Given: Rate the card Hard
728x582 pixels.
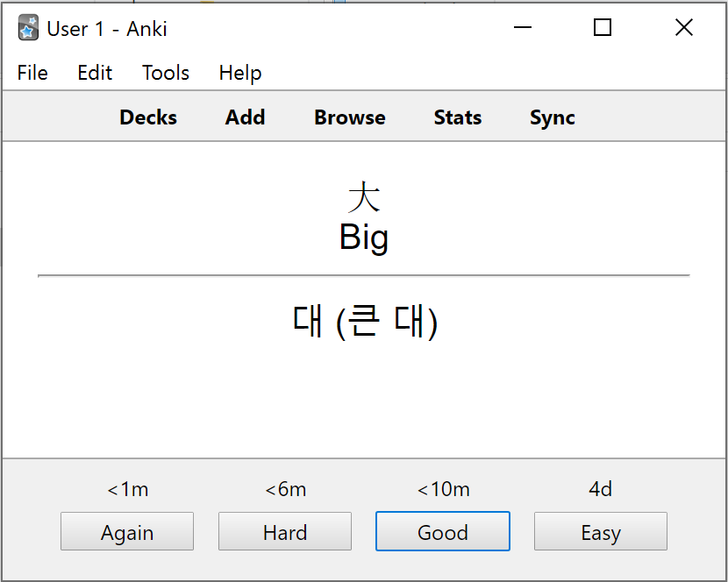Looking at the screenshot, I should [x=285, y=531].
